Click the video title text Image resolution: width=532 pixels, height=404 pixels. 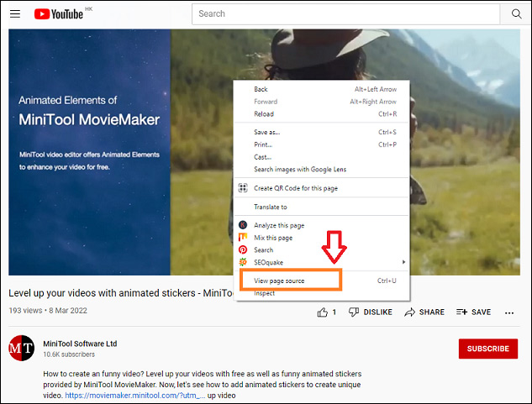[122, 293]
